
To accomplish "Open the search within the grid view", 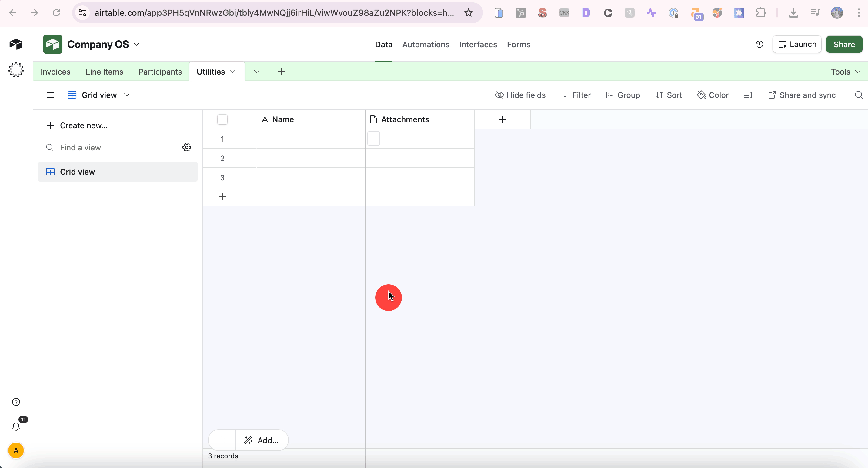I will click(x=858, y=95).
